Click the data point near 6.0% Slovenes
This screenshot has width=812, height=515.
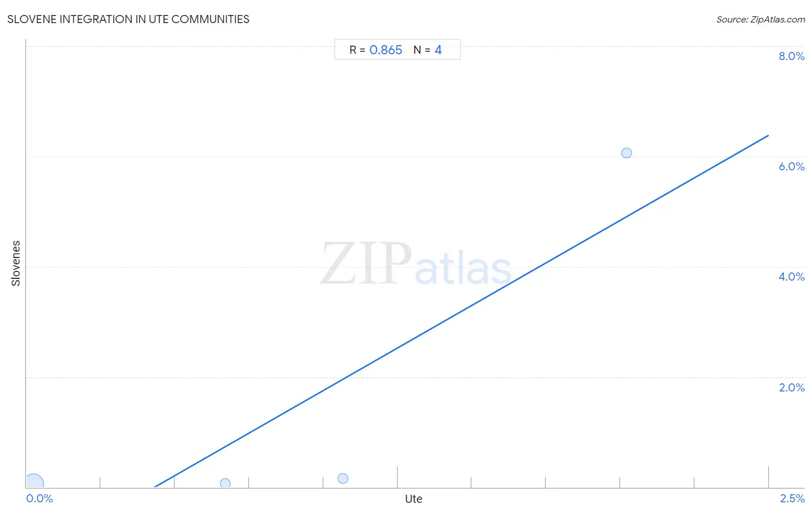[x=627, y=153]
